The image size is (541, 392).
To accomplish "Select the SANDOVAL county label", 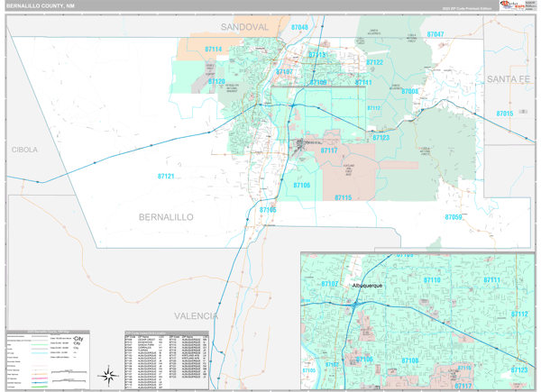I will pyautogui.click(x=245, y=28).
